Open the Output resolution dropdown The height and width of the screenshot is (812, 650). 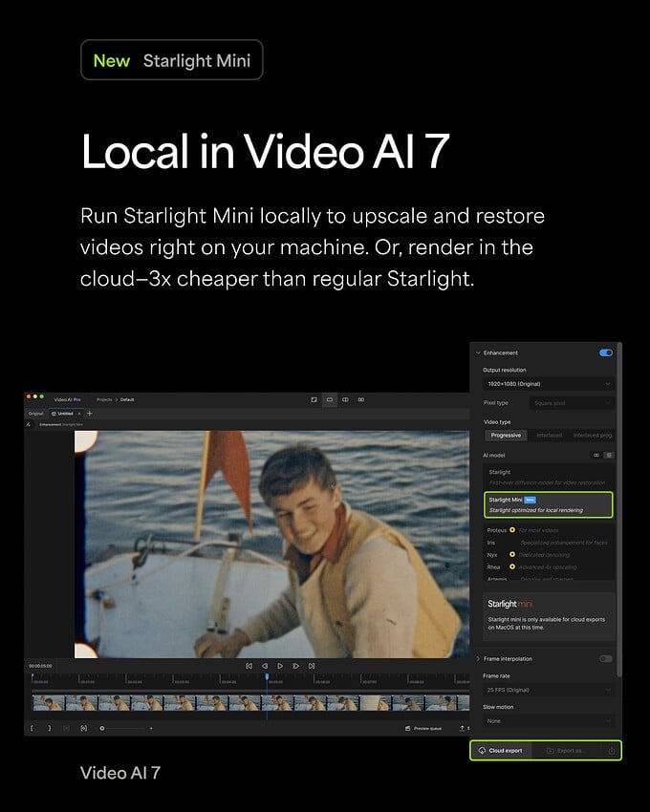tap(549, 384)
